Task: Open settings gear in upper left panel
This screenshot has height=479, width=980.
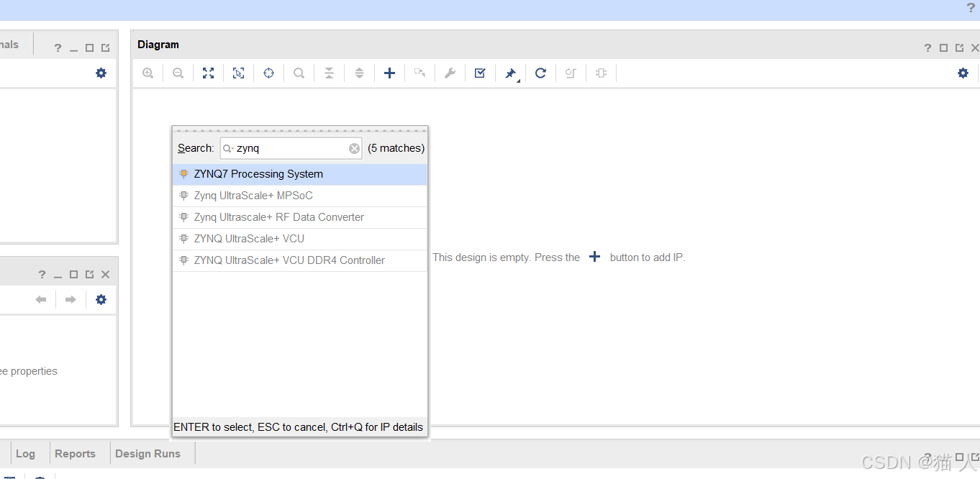Action: pos(101,73)
